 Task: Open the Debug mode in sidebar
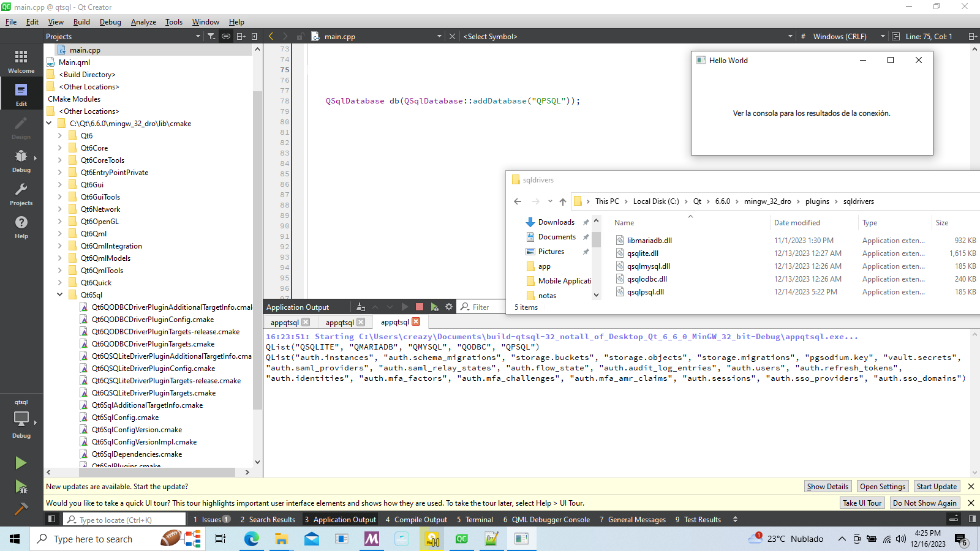coord(21,160)
